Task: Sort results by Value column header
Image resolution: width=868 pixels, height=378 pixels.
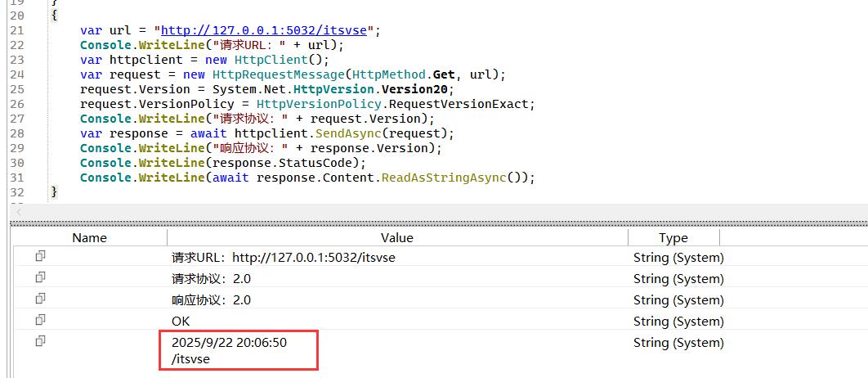Action: pyautogui.click(x=397, y=238)
